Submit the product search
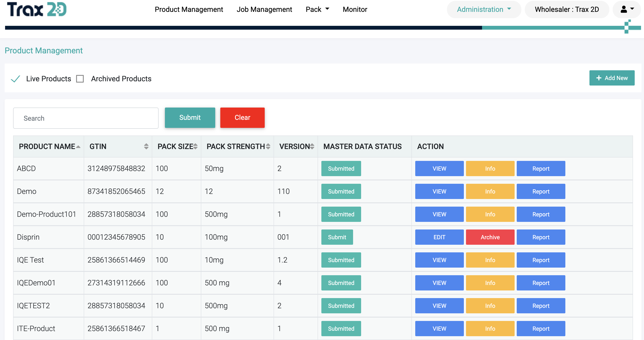Screen dimensions: 644x340 click(190, 118)
